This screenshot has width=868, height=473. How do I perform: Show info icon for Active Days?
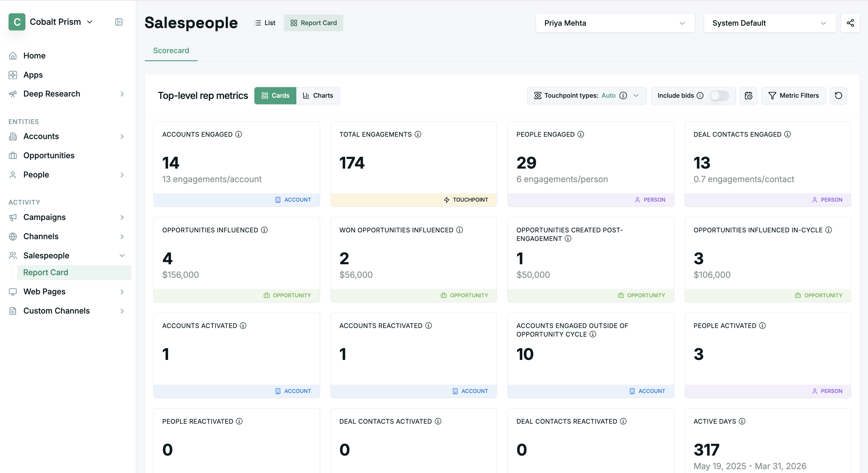pos(742,421)
